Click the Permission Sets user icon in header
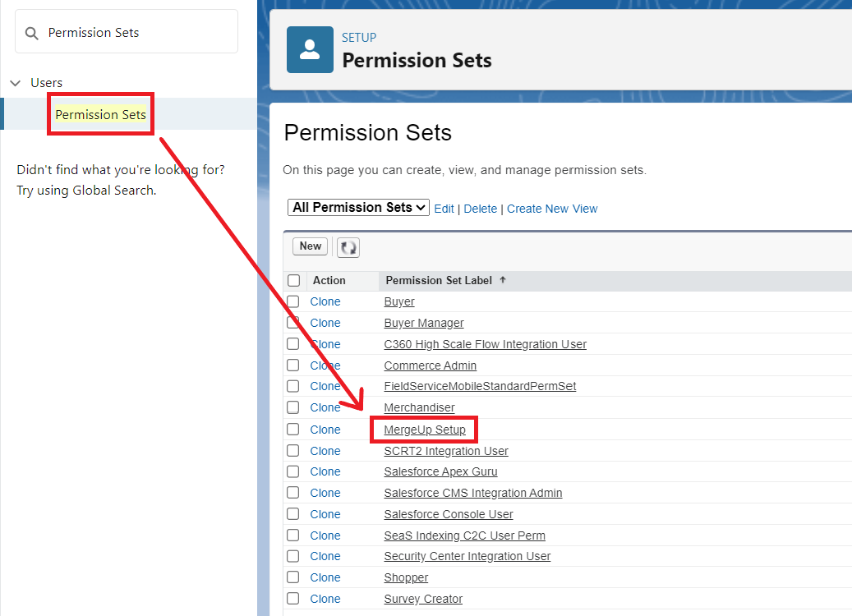Screen dimensions: 852x616 pyautogui.click(x=310, y=49)
